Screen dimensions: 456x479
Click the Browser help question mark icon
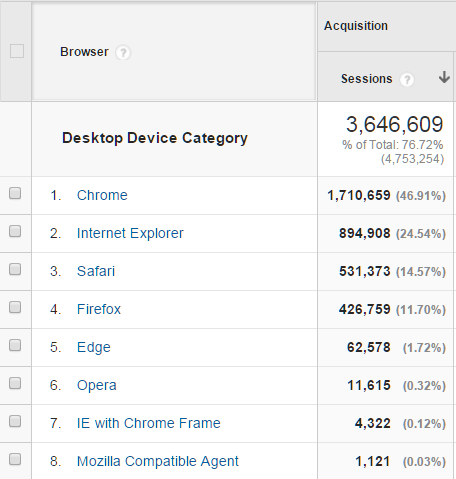pos(123,53)
